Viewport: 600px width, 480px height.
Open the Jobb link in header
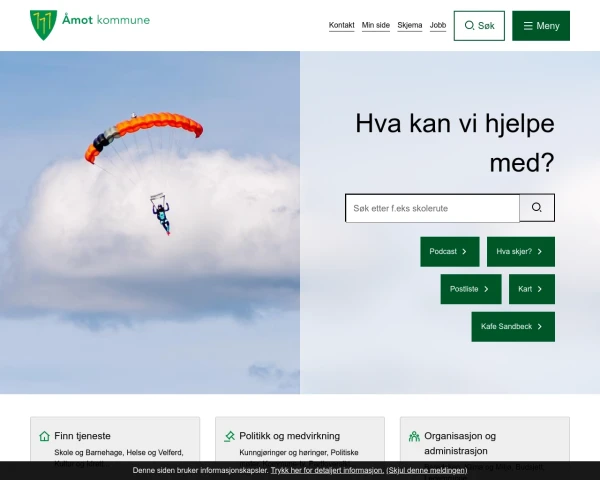[x=438, y=25]
